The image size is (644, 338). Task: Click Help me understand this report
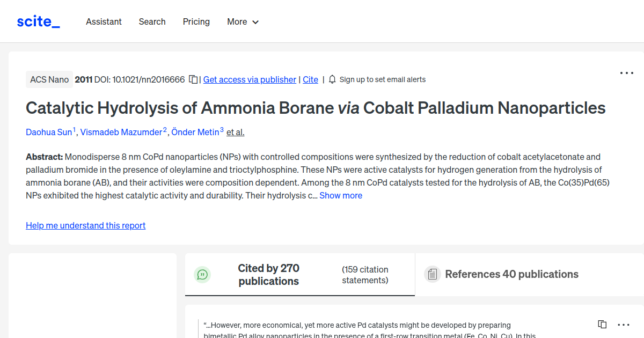click(85, 225)
